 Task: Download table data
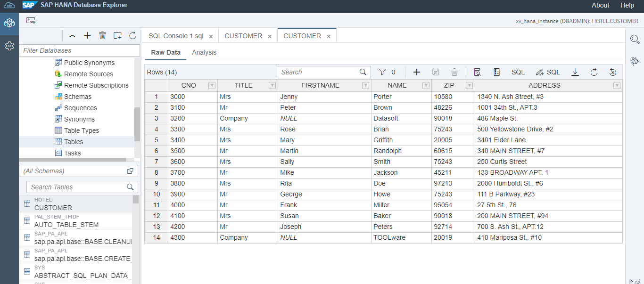point(575,72)
